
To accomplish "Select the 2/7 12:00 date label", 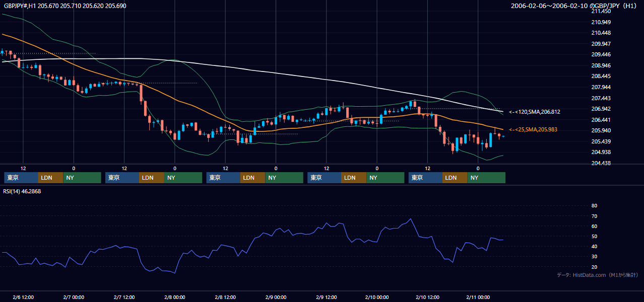I will tap(124, 297).
